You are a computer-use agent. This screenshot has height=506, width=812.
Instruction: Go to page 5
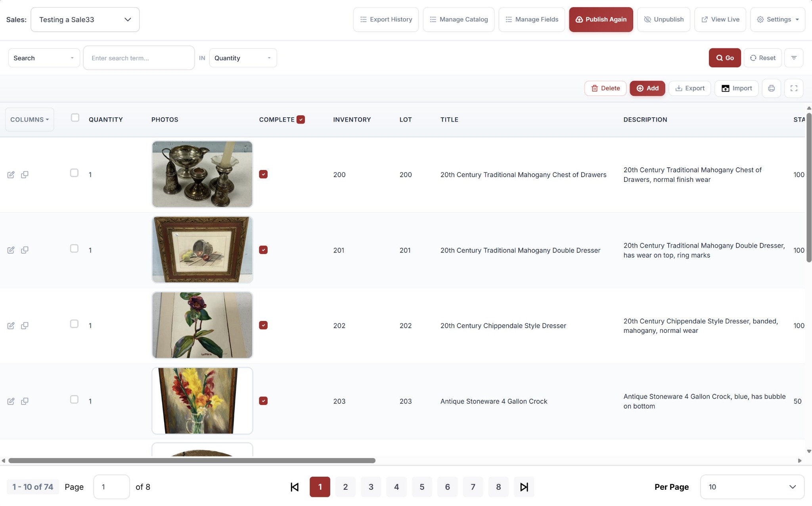(x=422, y=487)
